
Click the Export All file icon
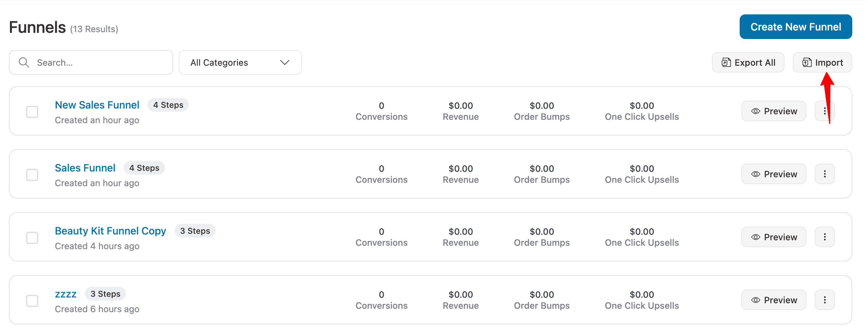726,62
